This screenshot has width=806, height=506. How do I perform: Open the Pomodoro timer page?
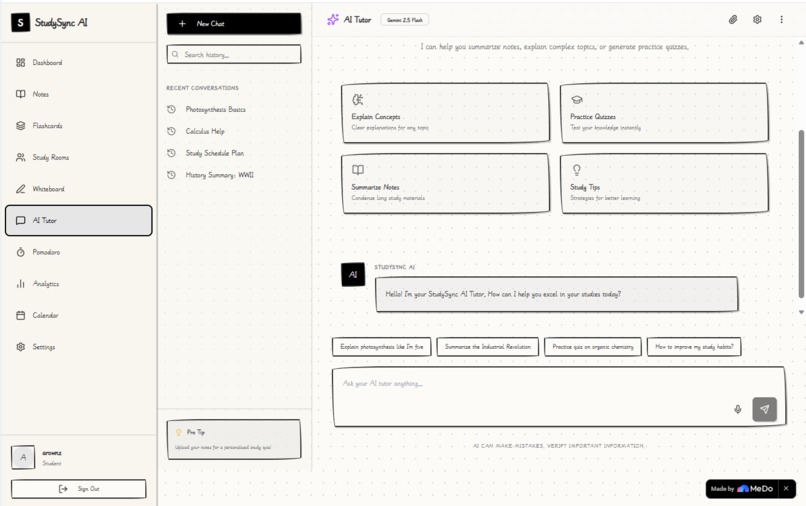[79, 252]
